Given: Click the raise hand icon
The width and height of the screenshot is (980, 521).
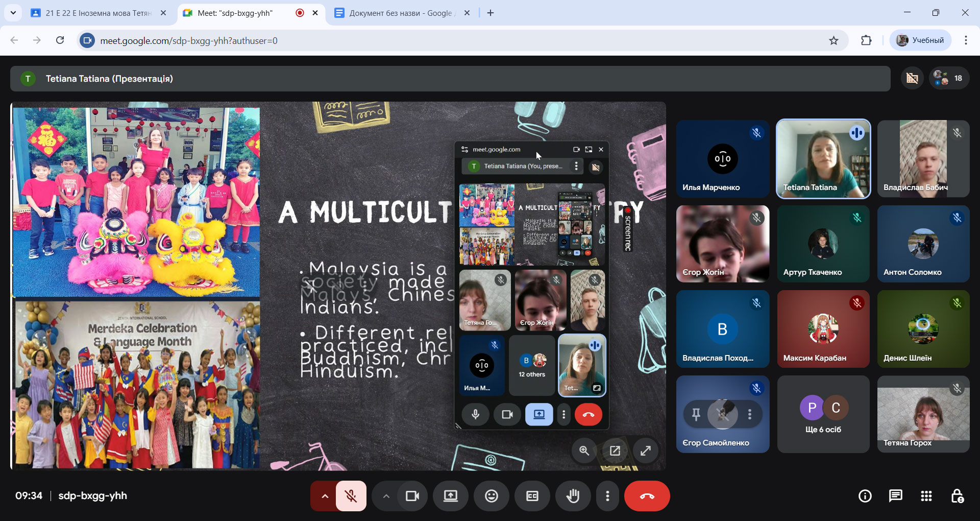Looking at the screenshot, I should tap(573, 496).
